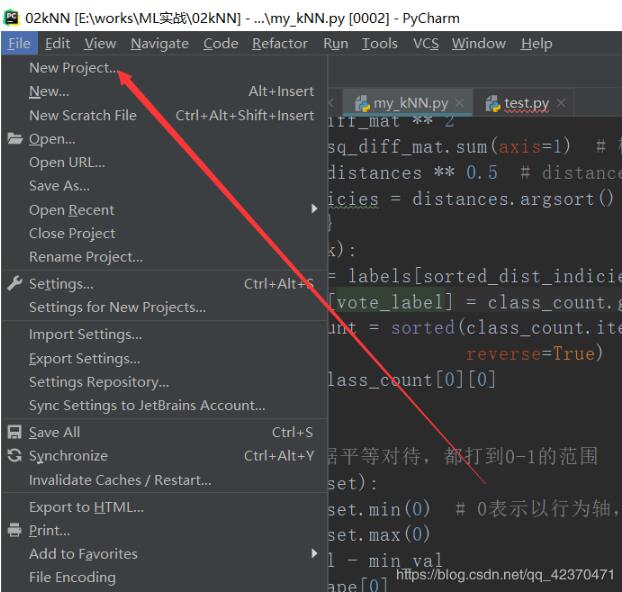The height and width of the screenshot is (592, 622).
Task: Open the VCS menu
Action: (x=426, y=43)
